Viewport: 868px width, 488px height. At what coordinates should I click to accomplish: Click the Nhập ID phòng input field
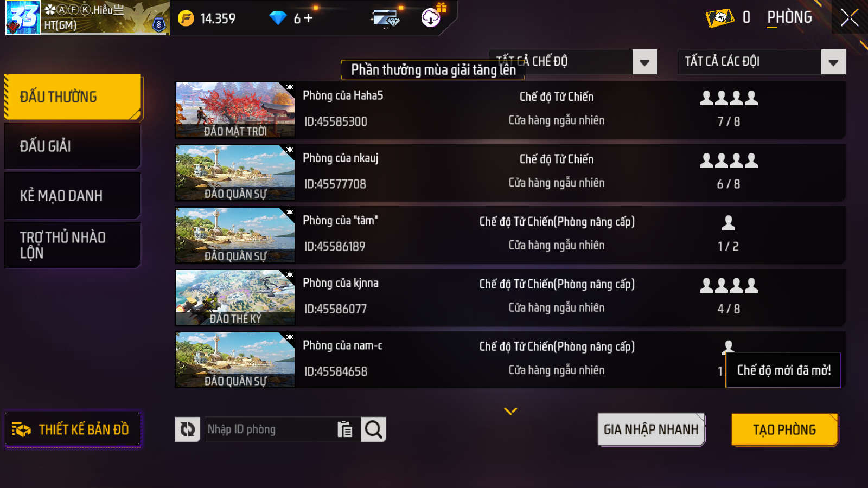tap(270, 429)
